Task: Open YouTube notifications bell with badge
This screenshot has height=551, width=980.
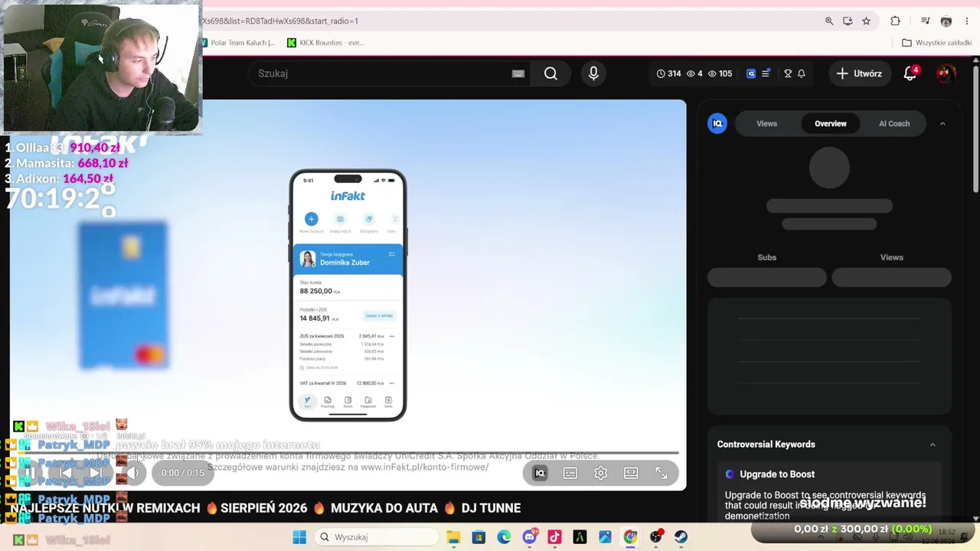Action: [910, 73]
